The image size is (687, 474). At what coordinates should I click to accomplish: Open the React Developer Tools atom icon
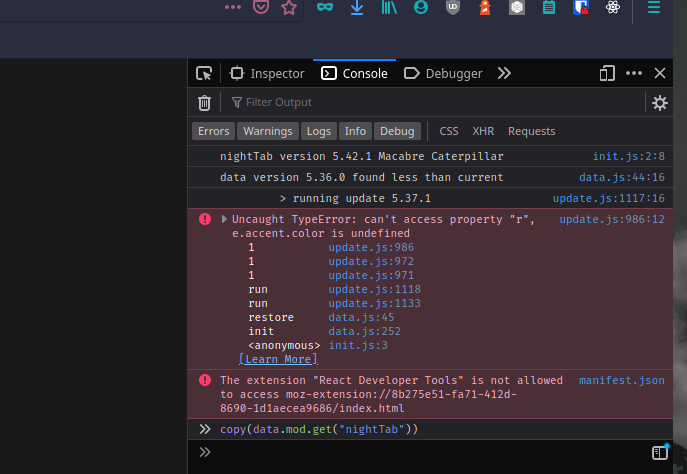(x=613, y=7)
